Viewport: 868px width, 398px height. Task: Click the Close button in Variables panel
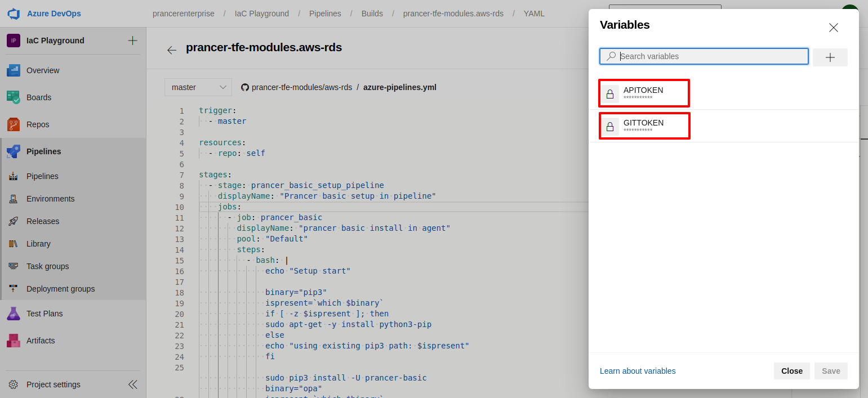(x=792, y=371)
